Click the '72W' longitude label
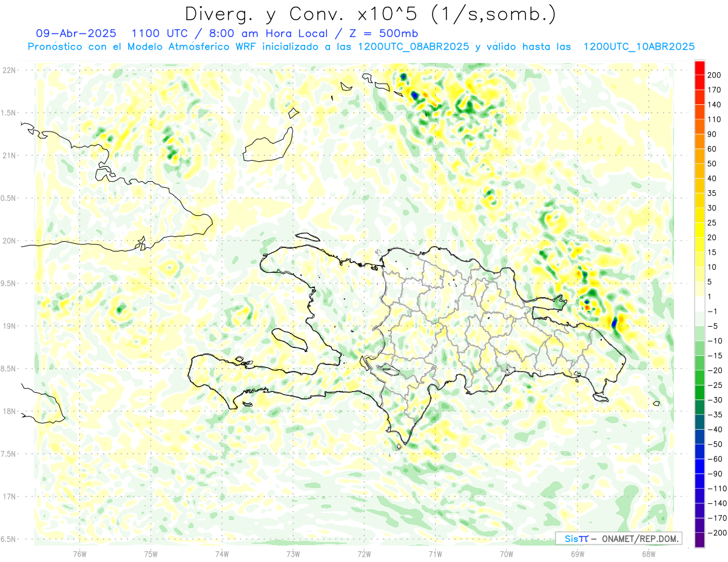The height and width of the screenshot is (562, 728). tap(365, 554)
